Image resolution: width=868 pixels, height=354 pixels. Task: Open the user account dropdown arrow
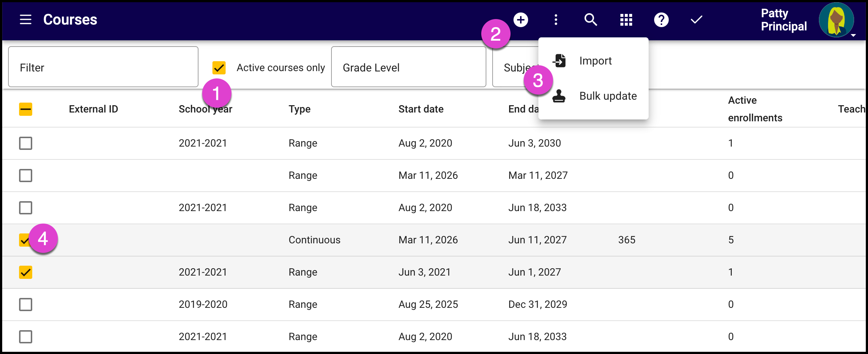[x=853, y=36]
